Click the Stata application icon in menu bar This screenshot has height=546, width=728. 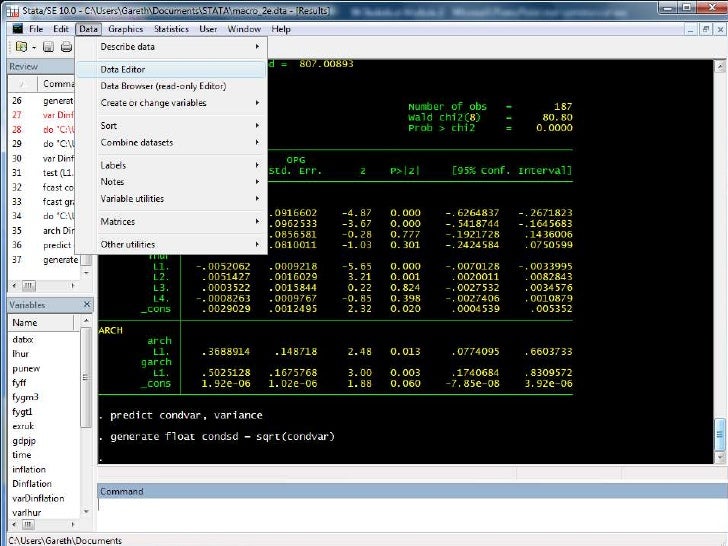pos(17,29)
